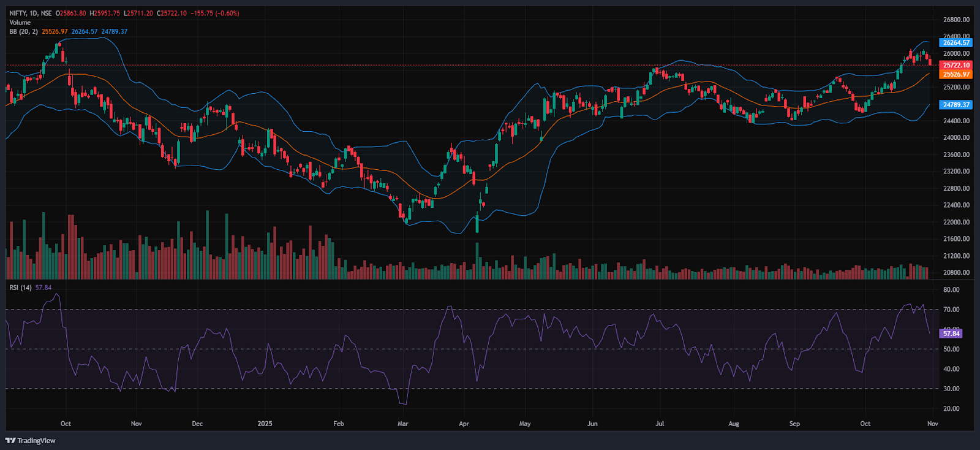
Task: Click the 26800.00 level on price axis
Action: [x=956, y=20]
